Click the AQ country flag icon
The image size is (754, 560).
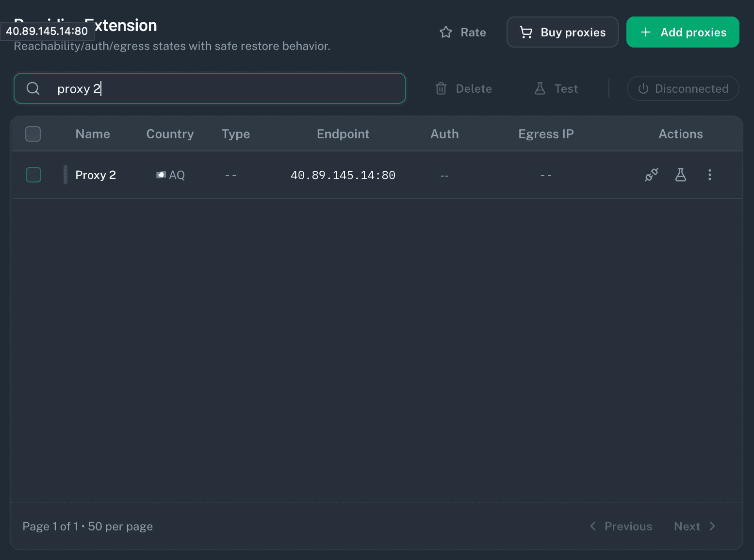161,175
